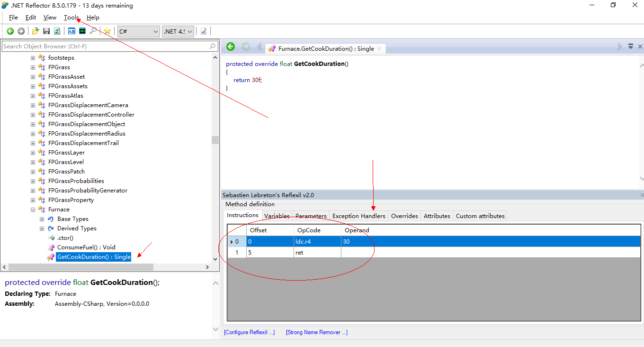Screen dimensions: 644x347
Task: Click the Configure Reflexil link
Action: pyautogui.click(x=249, y=332)
